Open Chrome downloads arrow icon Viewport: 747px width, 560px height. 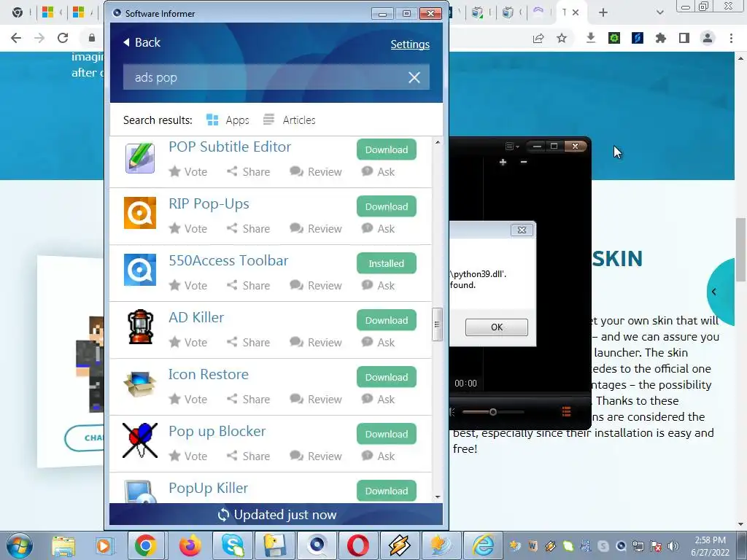click(591, 38)
